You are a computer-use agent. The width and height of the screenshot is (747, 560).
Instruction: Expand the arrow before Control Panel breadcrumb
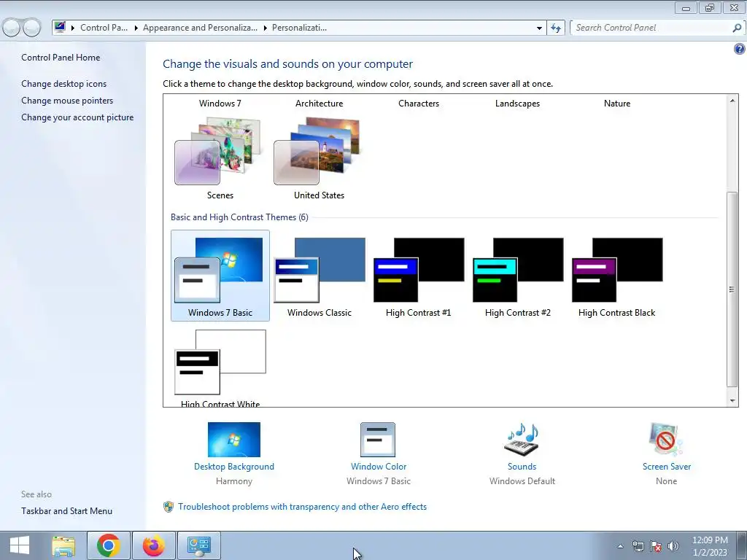tap(73, 28)
